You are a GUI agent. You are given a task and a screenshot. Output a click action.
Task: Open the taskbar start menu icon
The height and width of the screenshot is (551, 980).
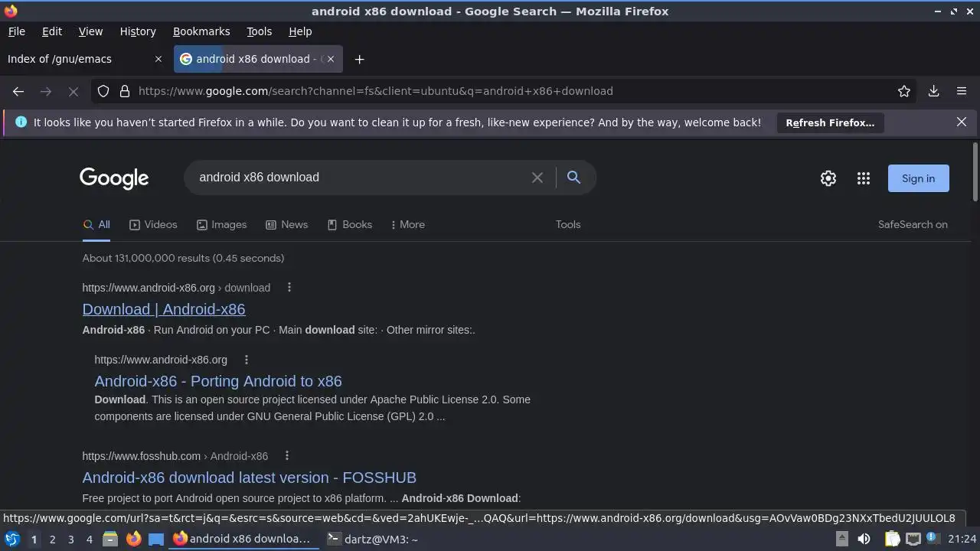pyautogui.click(x=12, y=539)
